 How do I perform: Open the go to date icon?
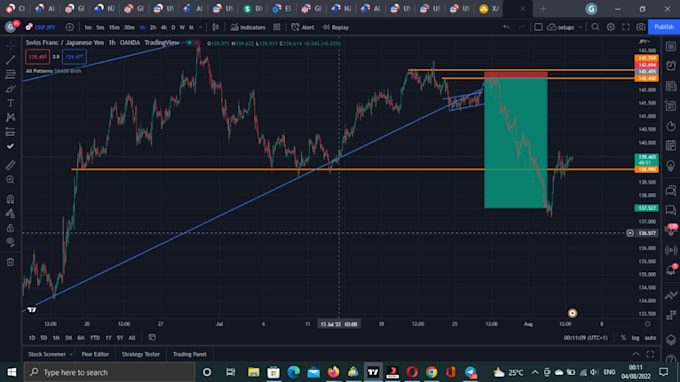tap(152, 337)
